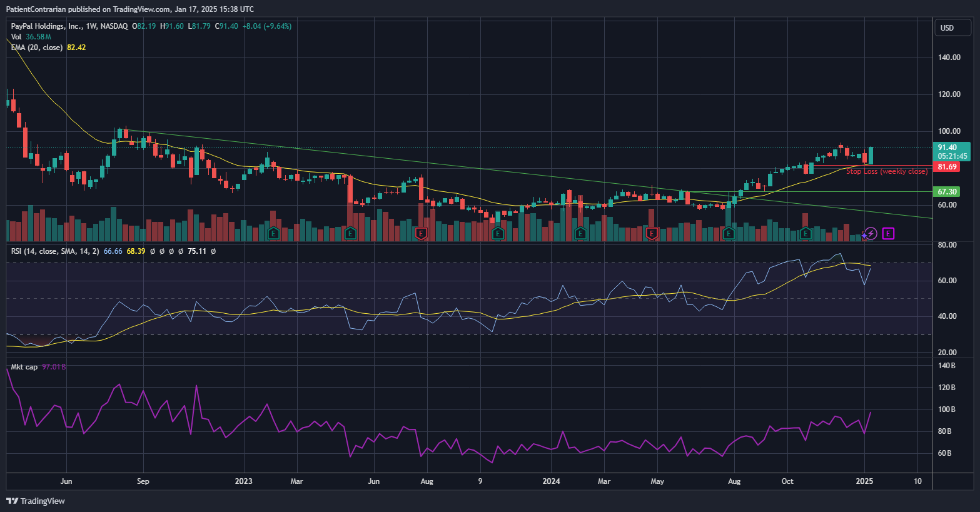
Task: Click the 2023 label on time axis
Action: (x=244, y=481)
